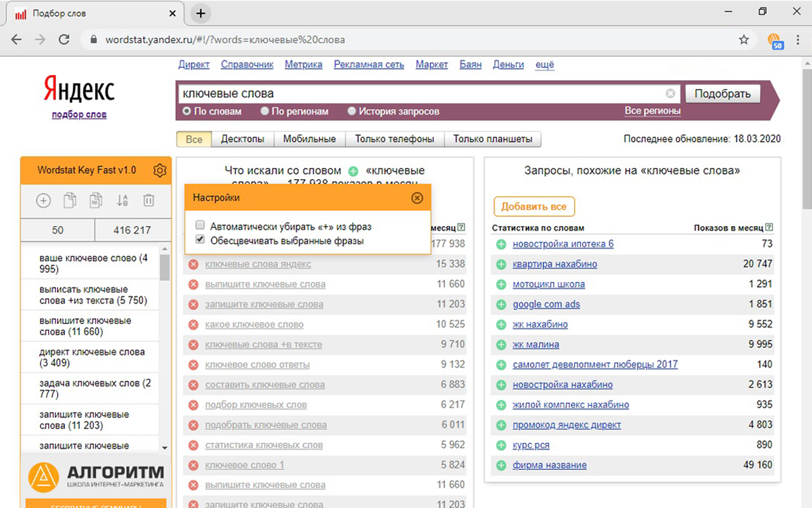812x508 pixels.
Task: Remove phrase 'ключевые слова яндекс'
Action: (193, 264)
